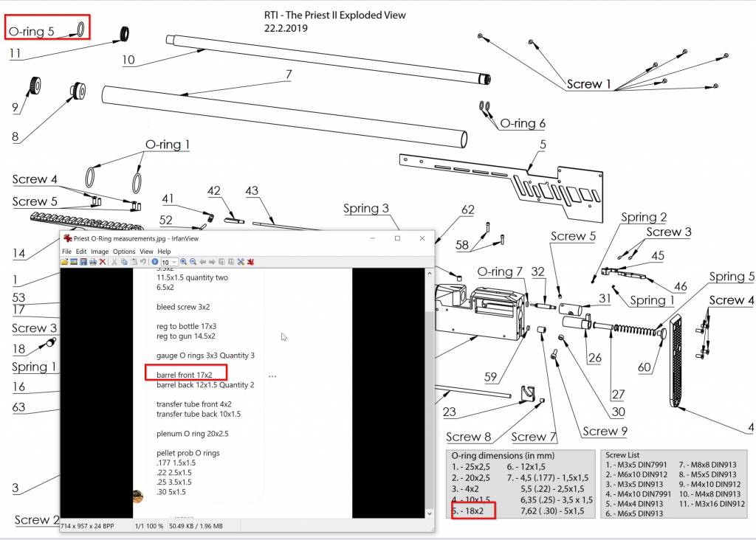Maximize the IrfanView window

pos(397,238)
